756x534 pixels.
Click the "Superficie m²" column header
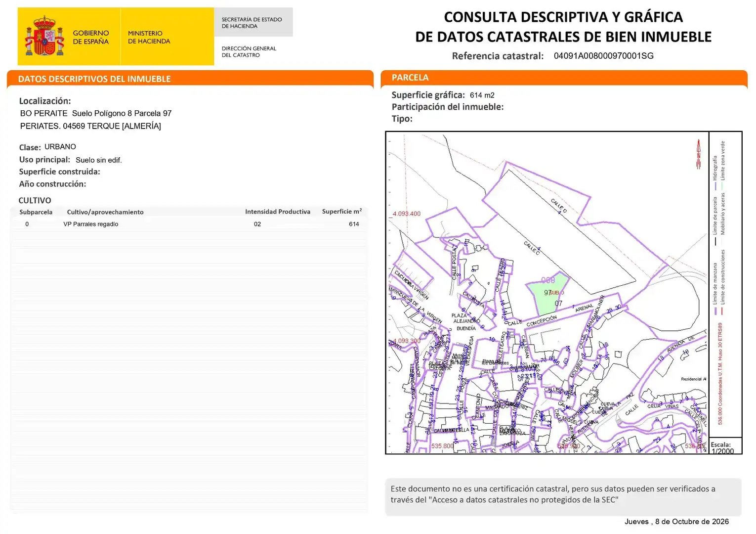coord(342,211)
